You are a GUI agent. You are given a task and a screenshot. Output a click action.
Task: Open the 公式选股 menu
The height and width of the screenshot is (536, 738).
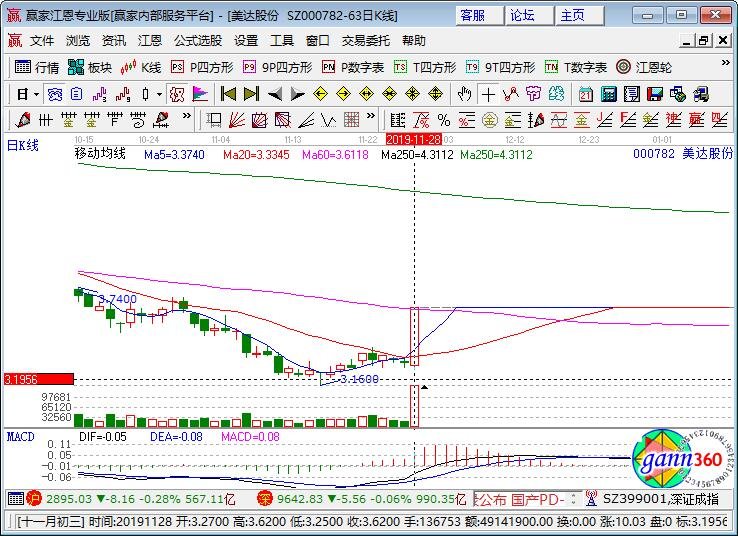coord(198,41)
